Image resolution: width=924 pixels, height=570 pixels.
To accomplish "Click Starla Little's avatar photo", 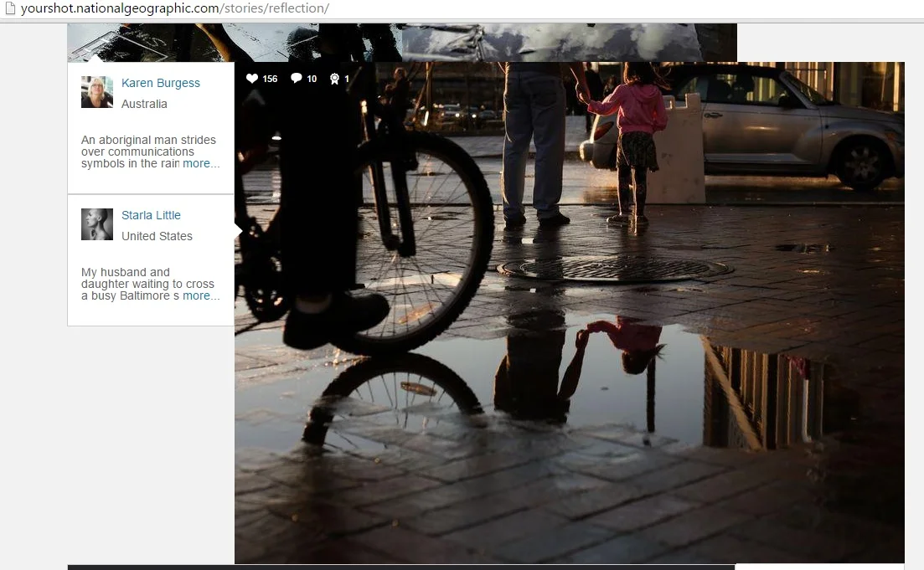I will pos(96,224).
